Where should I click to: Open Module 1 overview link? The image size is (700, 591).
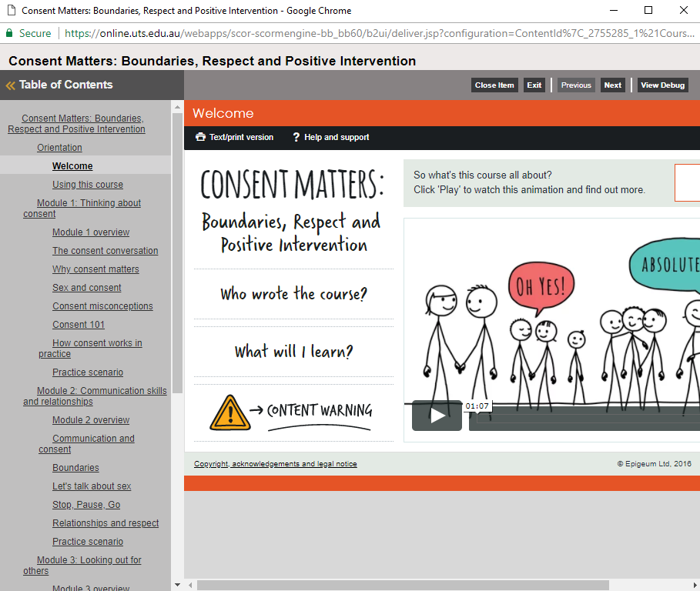pos(91,232)
